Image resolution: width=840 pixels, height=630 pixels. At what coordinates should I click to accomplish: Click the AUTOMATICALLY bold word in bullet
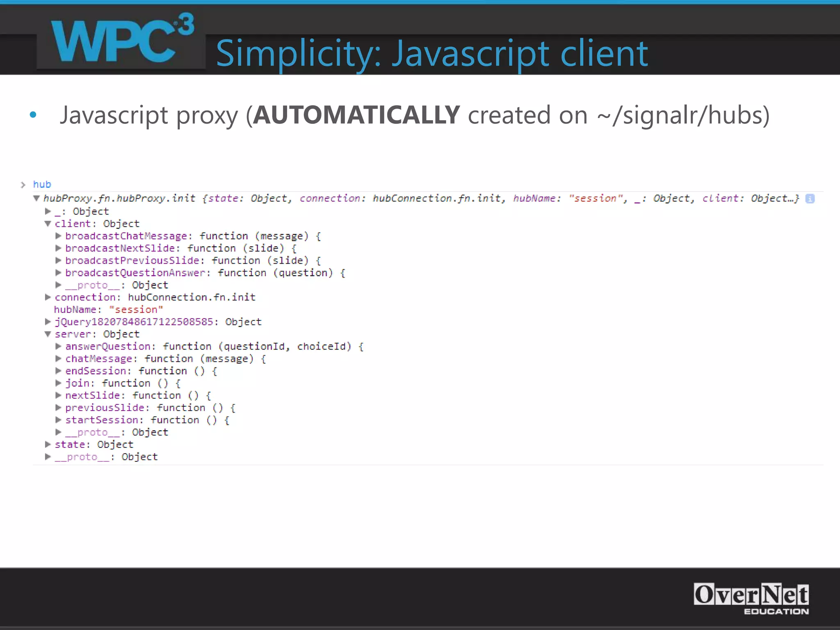tap(356, 115)
